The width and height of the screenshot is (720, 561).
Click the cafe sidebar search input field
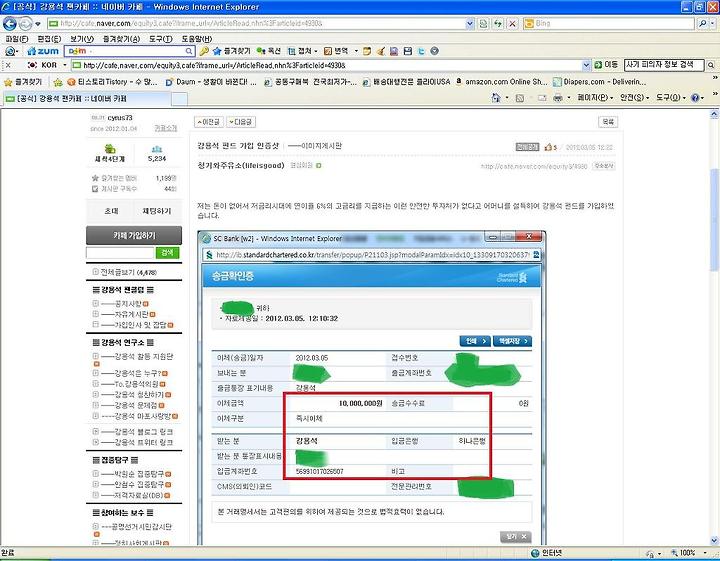[x=120, y=252]
